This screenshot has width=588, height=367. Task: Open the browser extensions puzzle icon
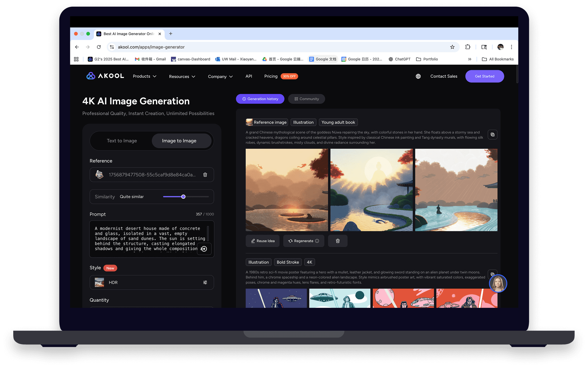pyautogui.click(x=468, y=47)
